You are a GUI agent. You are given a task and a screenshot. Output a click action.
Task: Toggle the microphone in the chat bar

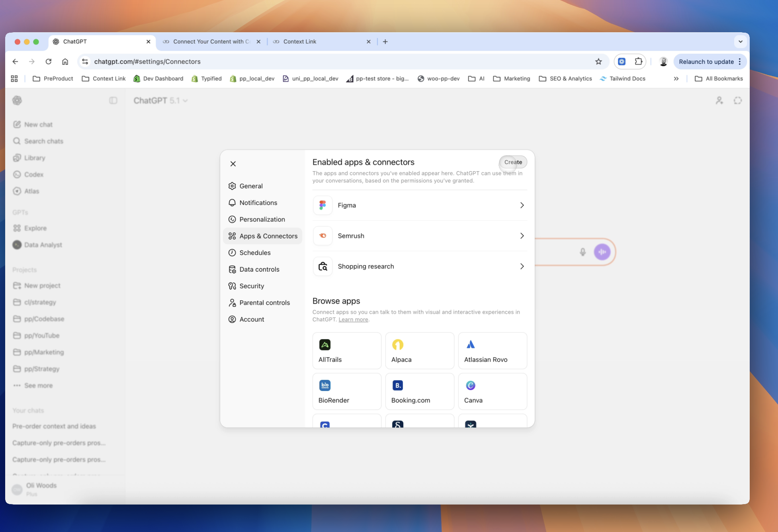(x=583, y=252)
